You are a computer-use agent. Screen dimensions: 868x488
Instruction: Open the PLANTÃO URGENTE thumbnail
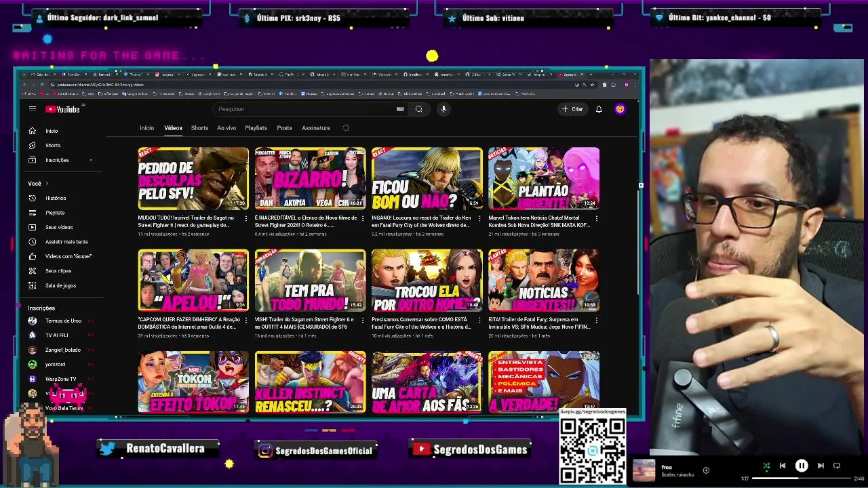(x=544, y=178)
